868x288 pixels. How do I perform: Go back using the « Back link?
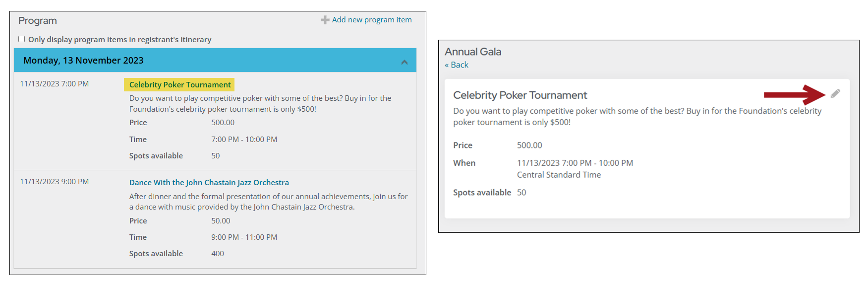coord(457,65)
